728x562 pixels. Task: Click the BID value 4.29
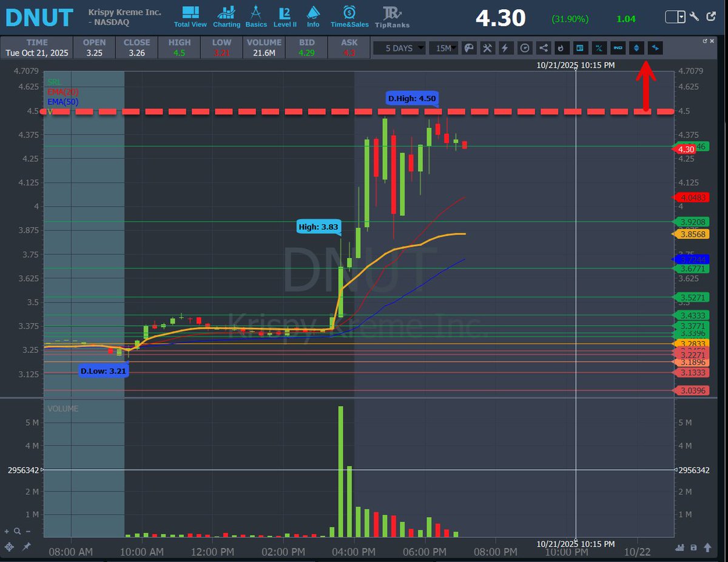pyautogui.click(x=306, y=53)
